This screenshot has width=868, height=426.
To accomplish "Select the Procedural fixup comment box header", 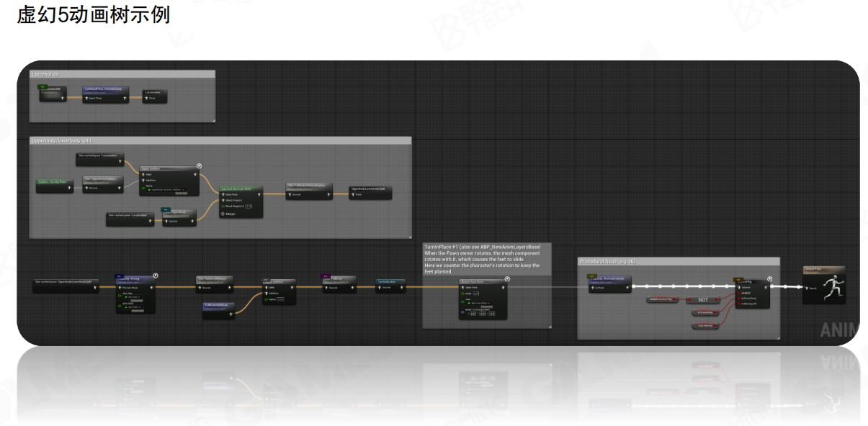I will point(678,261).
